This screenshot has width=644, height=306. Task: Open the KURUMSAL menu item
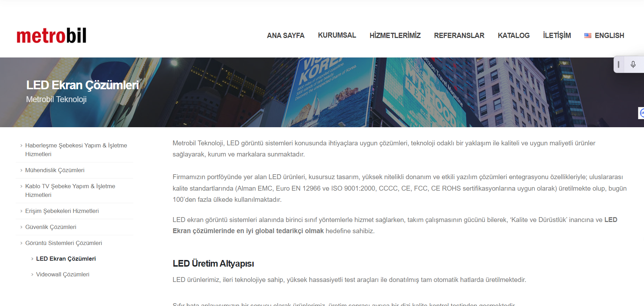pyautogui.click(x=337, y=35)
